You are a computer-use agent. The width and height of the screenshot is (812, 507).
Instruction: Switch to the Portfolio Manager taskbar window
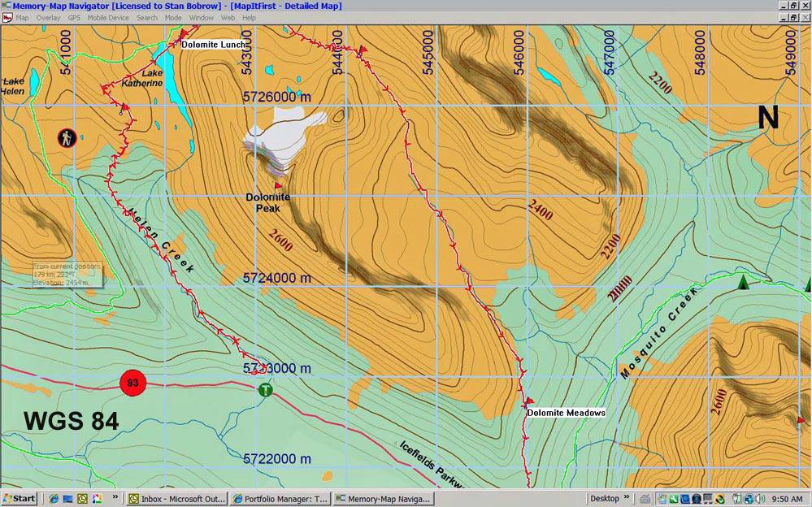[279, 498]
